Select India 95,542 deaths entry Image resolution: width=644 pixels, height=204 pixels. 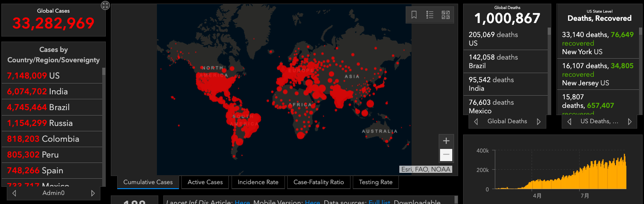pyautogui.click(x=506, y=84)
